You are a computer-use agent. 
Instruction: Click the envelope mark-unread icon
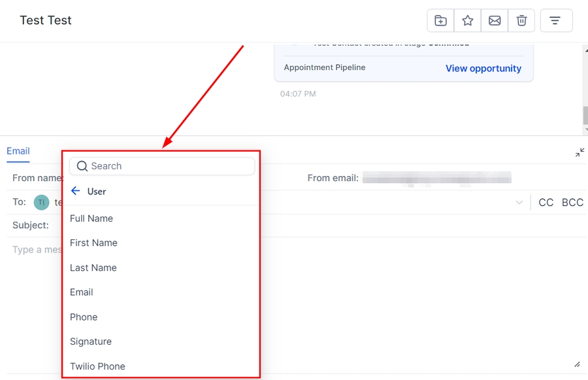coord(495,21)
